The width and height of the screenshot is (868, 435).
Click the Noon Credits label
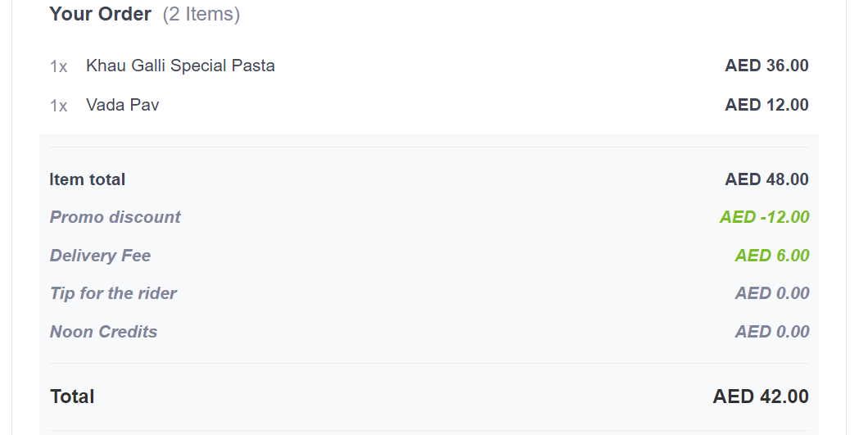(x=103, y=332)
